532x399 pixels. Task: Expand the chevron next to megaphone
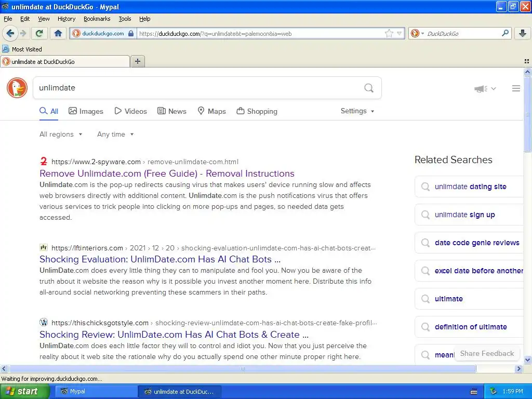(x=494, y=88)
